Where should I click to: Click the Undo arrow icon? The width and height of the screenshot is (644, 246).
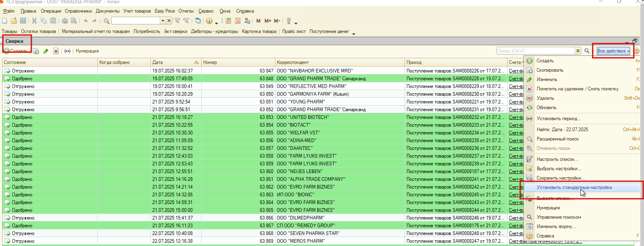[x=86, y=21]
